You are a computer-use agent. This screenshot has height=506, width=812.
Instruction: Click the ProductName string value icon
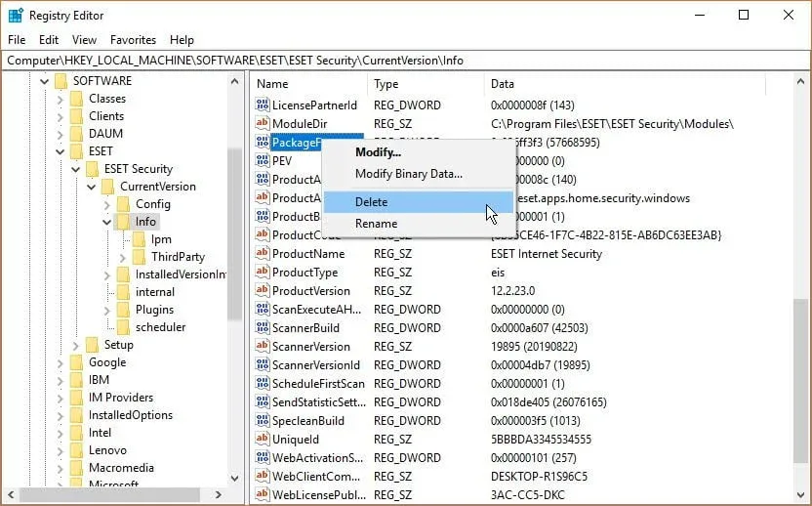[263, 254]
